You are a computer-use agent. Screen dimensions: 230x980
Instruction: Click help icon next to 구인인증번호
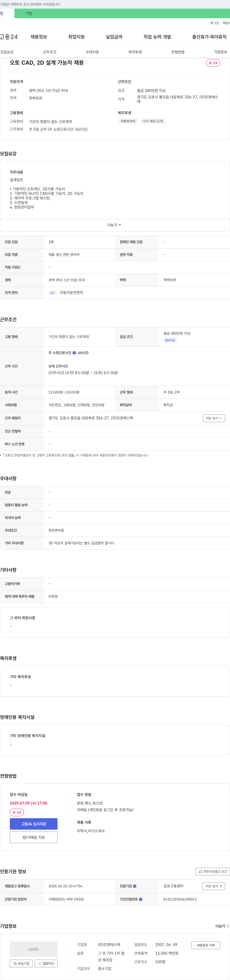[x=140, y=899]
